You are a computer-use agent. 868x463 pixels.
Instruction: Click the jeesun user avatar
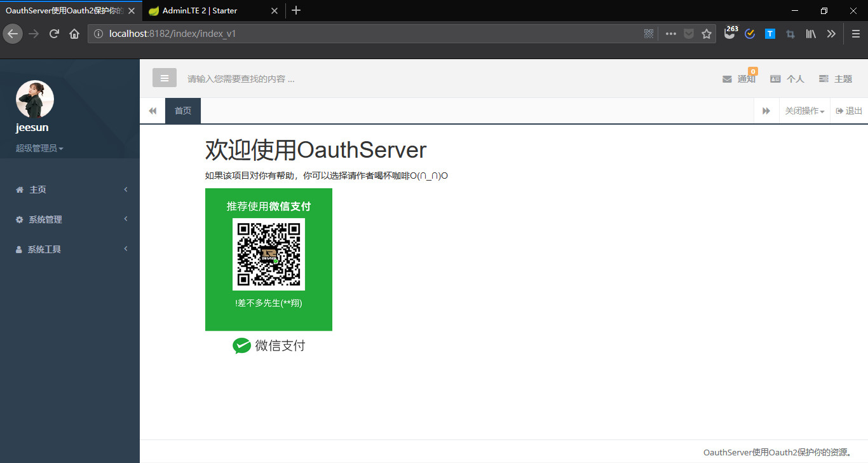tap(35, 99)
